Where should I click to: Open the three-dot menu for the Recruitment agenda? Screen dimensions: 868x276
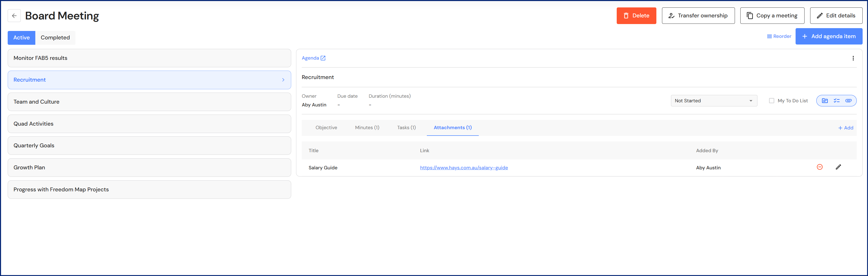[853, 58]
